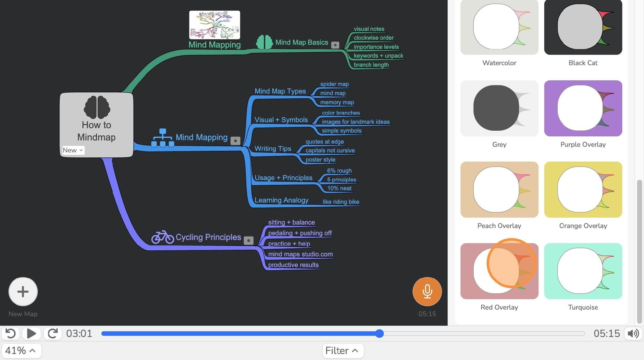Collapse Mind Map Basics branch toggle
This screenshot has width=644, height=360.
pyautogui.click(x=335, y=45)
